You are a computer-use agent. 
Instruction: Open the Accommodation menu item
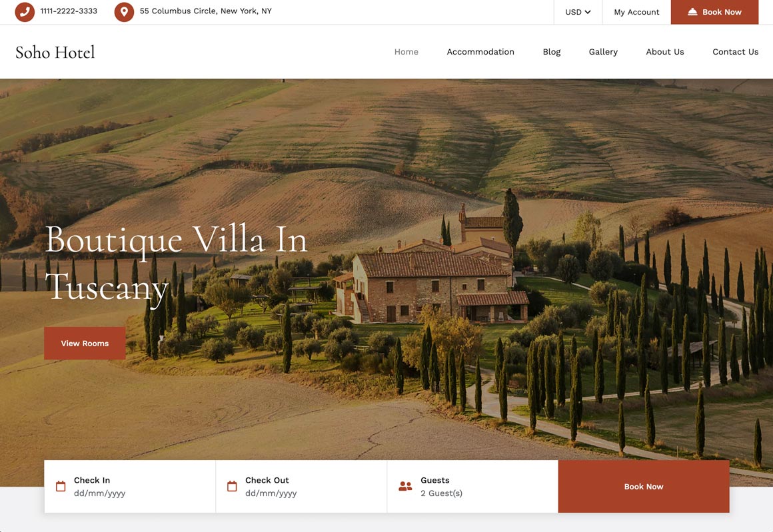(480, 52)
